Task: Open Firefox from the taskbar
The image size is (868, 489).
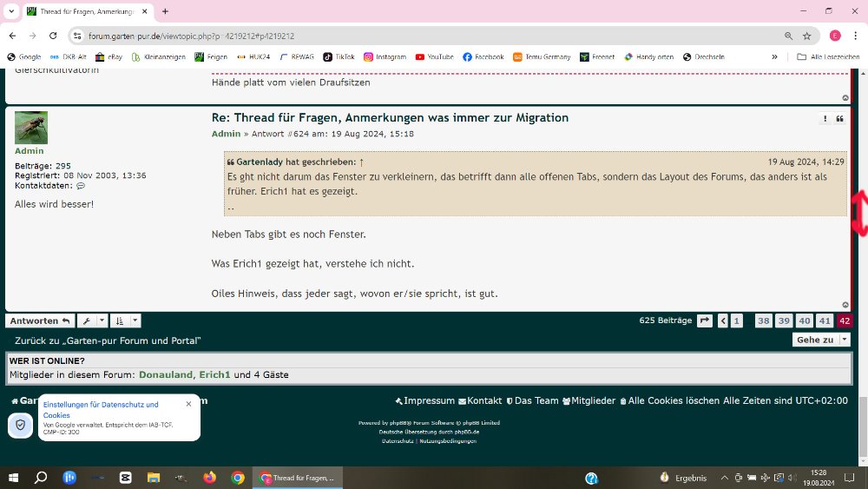Action: [x=208, y=478]
